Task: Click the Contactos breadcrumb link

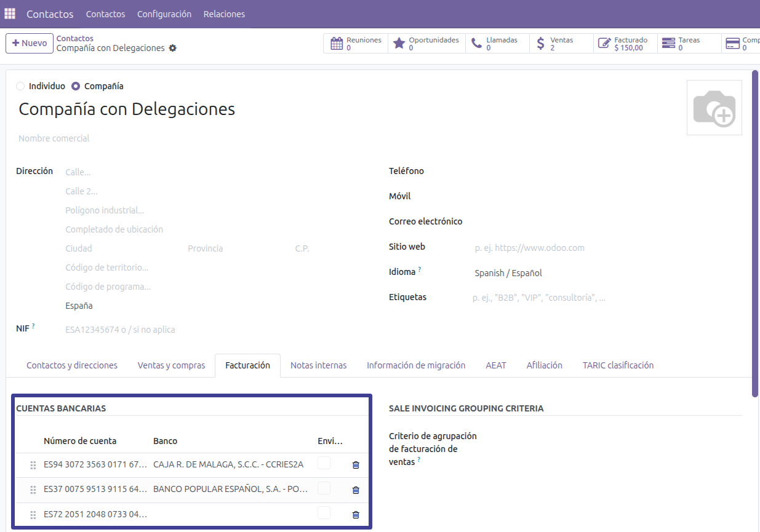Action: pyautogui.click(x=75, y=38)
